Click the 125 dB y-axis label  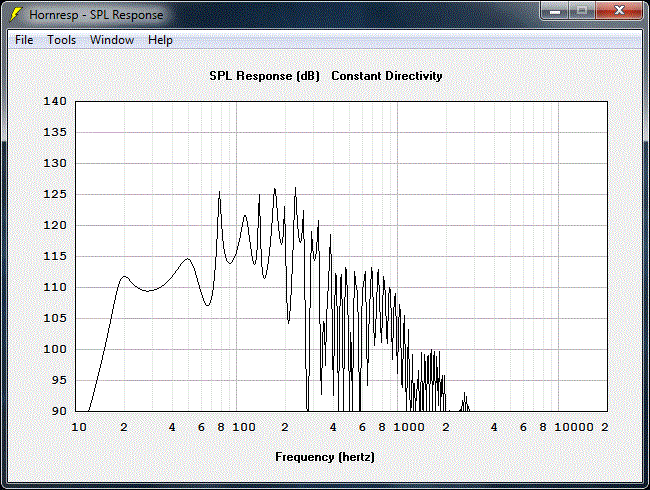(55, 194)
